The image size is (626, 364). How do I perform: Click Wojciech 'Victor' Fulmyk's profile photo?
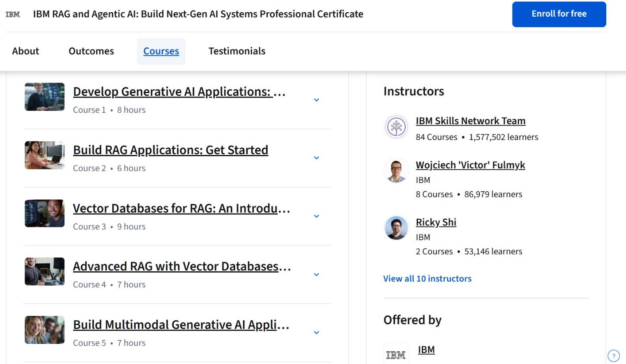pos(396,171)
